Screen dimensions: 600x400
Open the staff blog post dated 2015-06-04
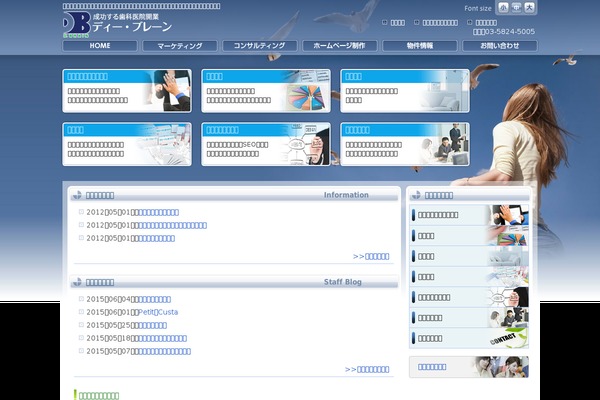(155, 299)
